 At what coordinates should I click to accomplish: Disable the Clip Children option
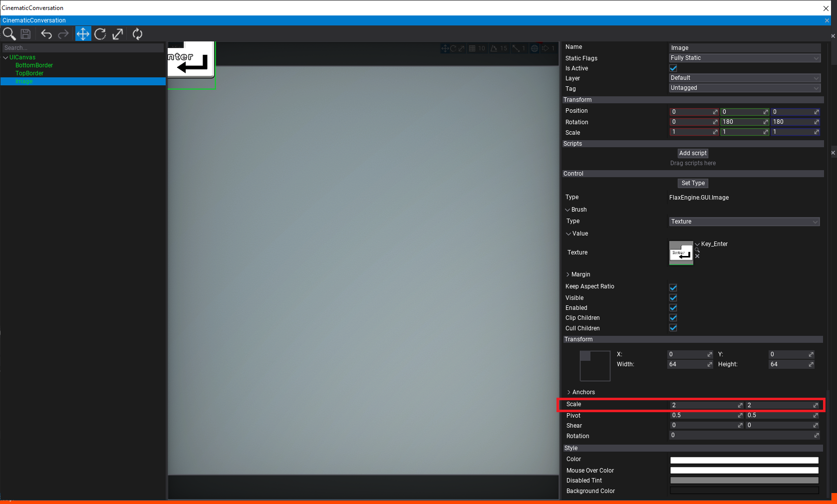click(673, 317)
